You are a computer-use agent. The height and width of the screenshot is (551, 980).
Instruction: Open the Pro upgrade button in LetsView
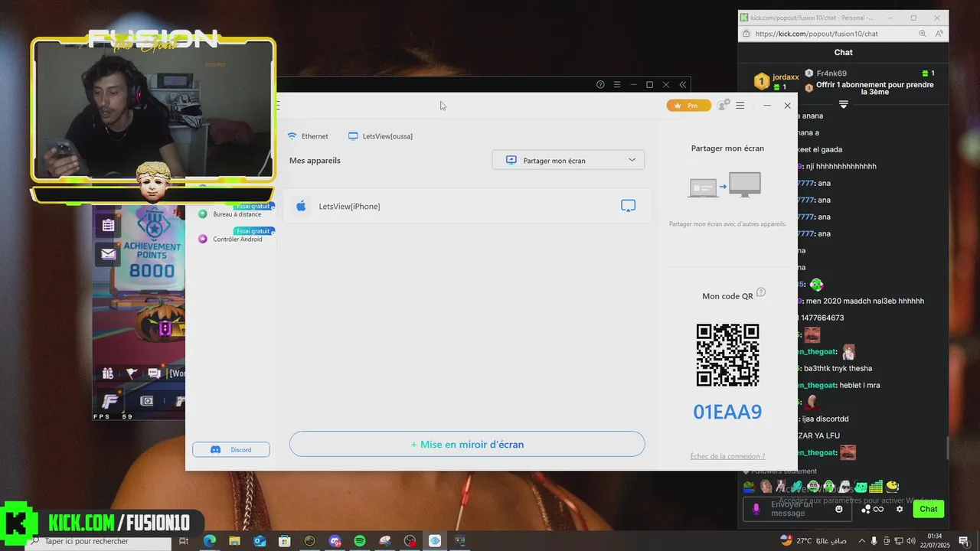[688, 106]
